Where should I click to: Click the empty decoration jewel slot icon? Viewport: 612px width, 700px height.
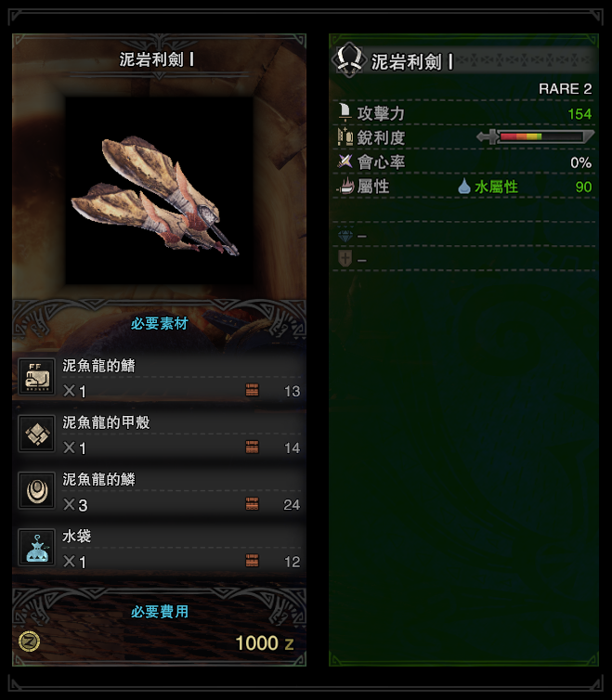[x=345, y=235]
